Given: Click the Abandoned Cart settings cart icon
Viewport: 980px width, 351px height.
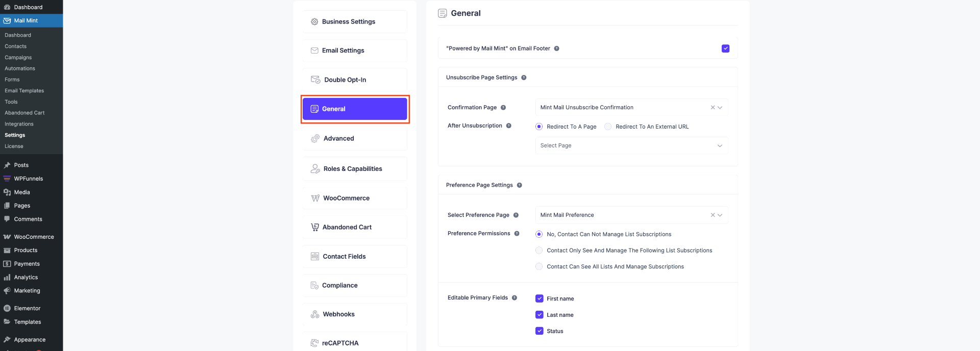Looking at the screenshot, I should (315, 227).
